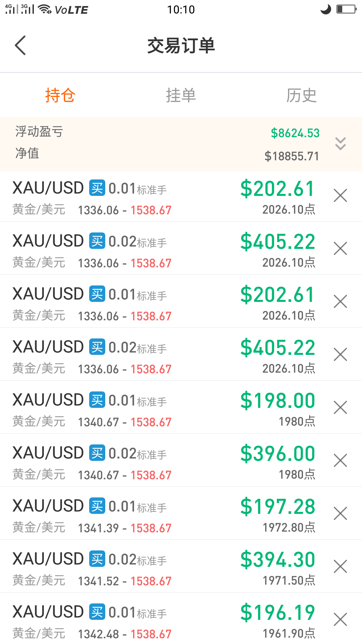Close the $396.00 position
Screen dimensions: 362x644
click(x=340, y=461)
